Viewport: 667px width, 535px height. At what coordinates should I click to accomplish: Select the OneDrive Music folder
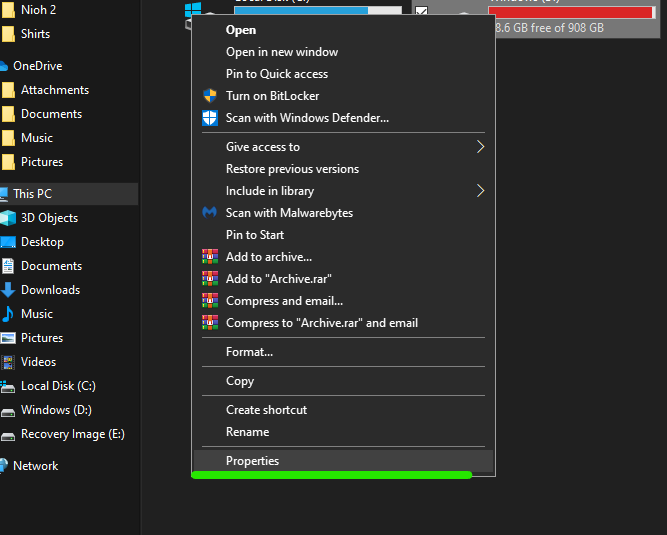[37, 138]
